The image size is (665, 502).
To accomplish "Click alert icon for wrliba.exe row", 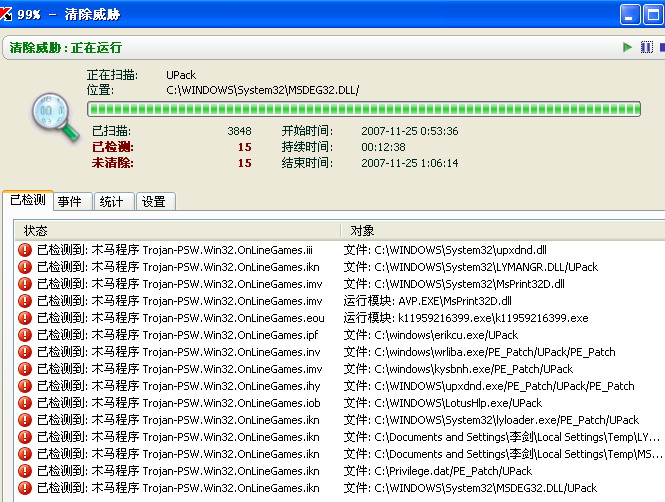I will pyautogui.click(x=25, y=352).
